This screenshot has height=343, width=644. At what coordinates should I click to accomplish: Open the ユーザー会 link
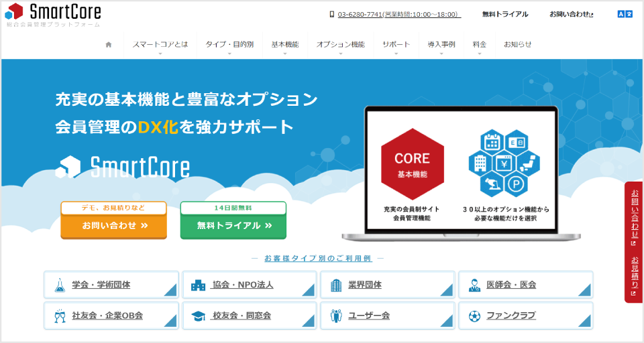369,316
